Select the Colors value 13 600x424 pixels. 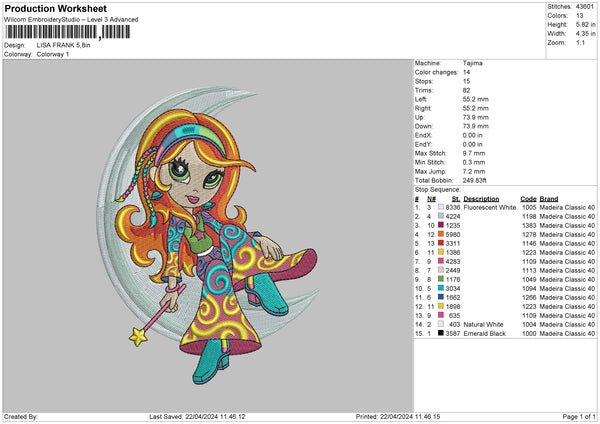point(579,16)
